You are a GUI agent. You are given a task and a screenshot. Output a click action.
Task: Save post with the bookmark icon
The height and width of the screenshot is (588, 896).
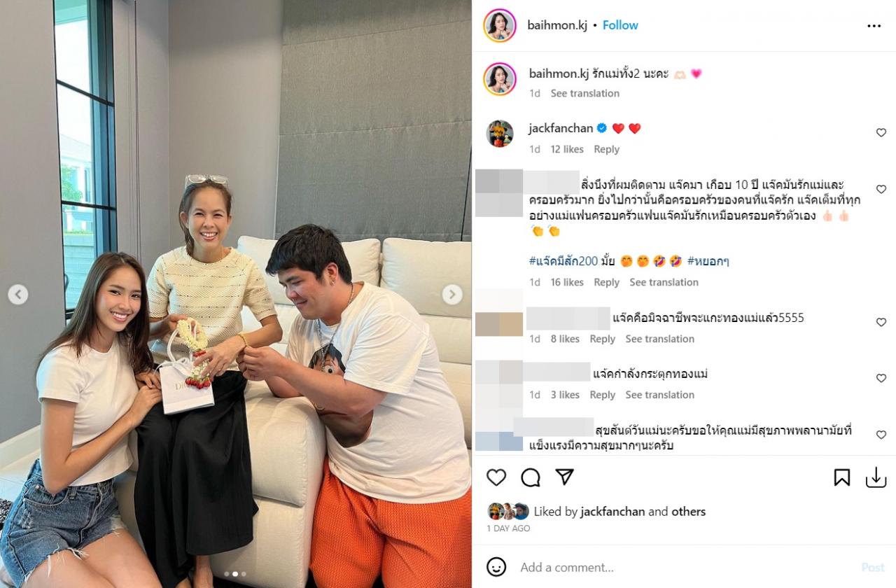click(x=842, y=477)
